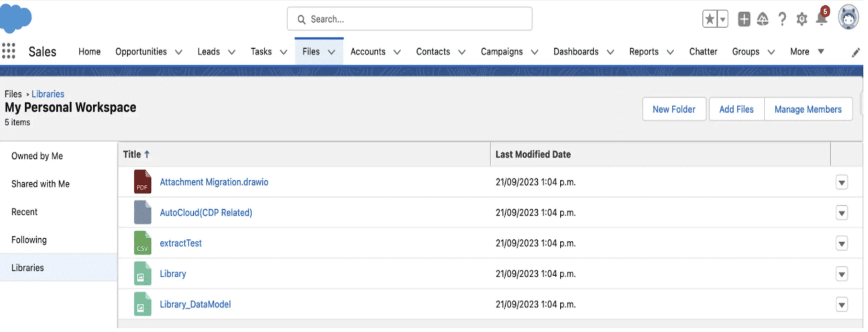Switch to Owned by Me view
868x332 pixels.
(x=37, y=156)
